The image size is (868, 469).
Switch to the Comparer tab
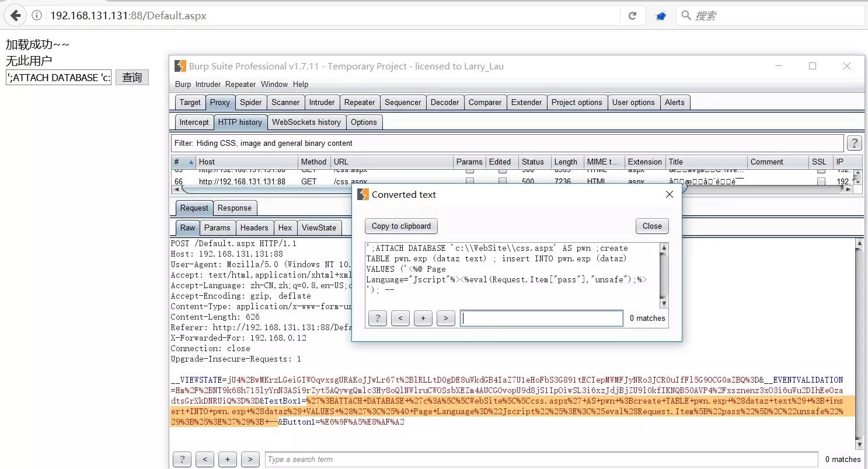pos(485,102)
